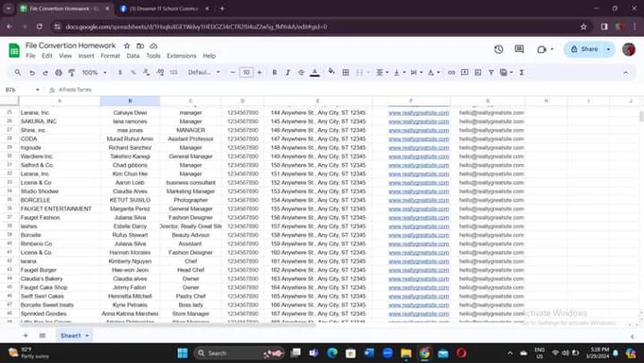Open text rotation dropdown
The width and height of the screenshot is (644, 363).
[x=434, y=72]
